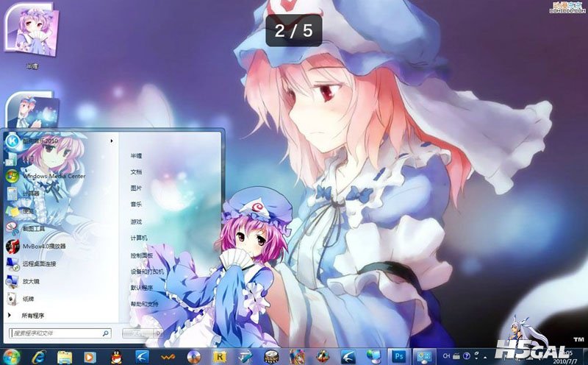
Task: Open the drum icon on taskbar
Action: (x=271, y=357)
